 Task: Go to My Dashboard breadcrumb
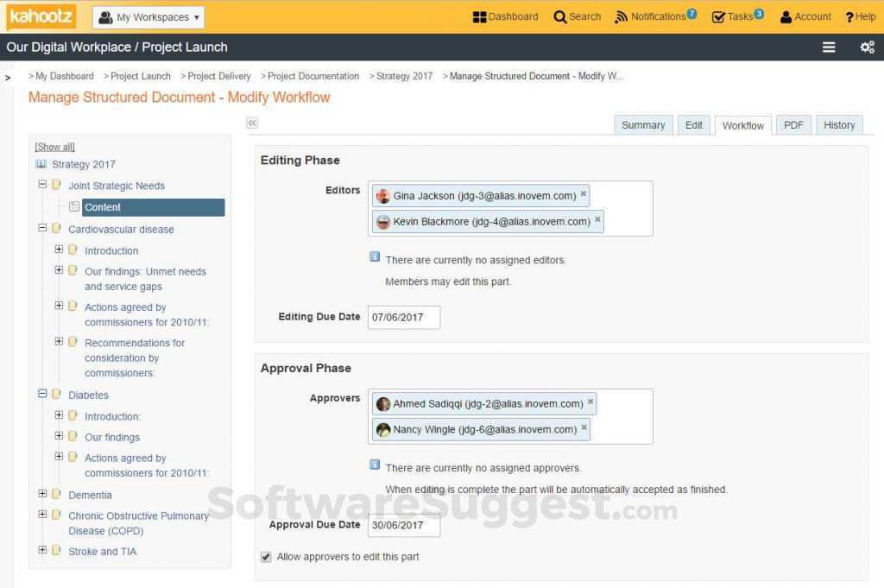click(64, 76)
